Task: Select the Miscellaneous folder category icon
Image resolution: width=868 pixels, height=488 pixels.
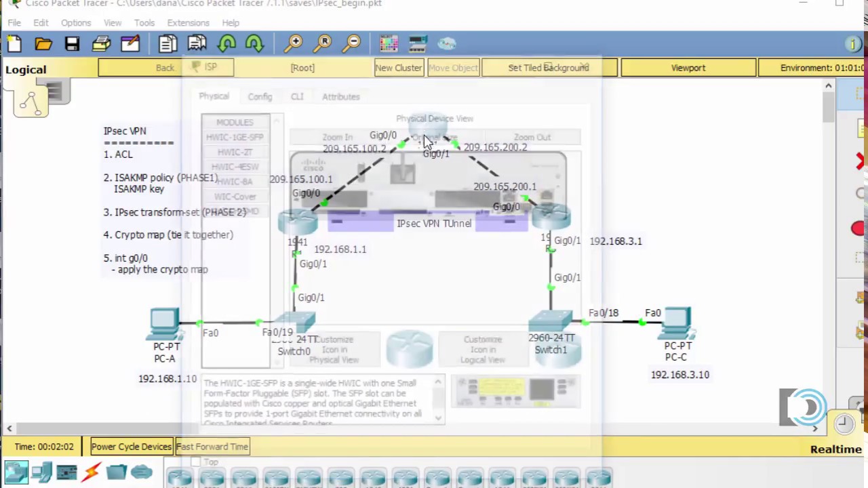Action: click(x=117, y=472)
